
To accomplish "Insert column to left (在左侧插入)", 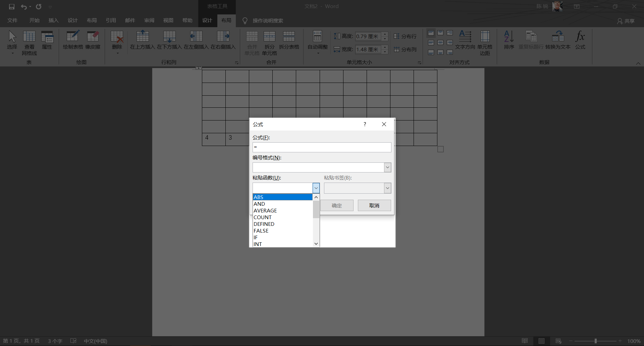I will 196,40.
